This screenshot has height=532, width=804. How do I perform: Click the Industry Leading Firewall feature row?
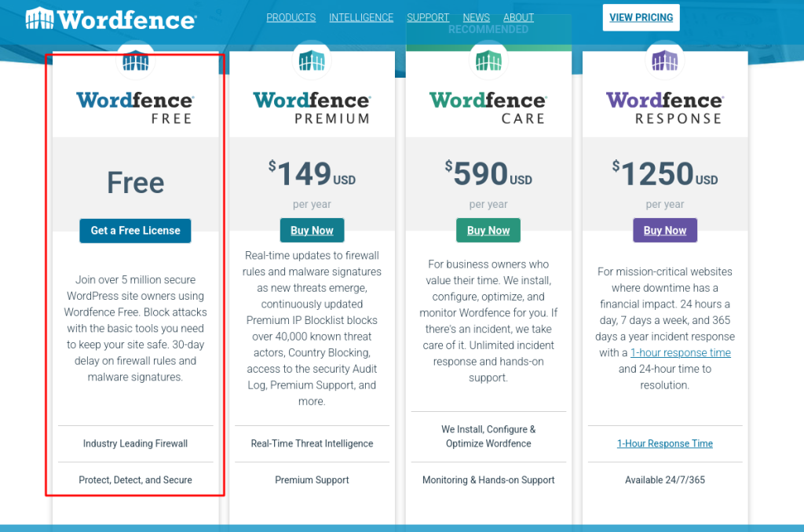(x=135, y=443)
